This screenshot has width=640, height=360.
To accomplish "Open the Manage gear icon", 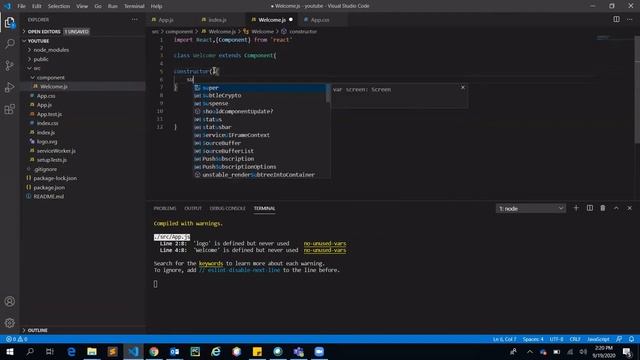I will pos(10,323).
